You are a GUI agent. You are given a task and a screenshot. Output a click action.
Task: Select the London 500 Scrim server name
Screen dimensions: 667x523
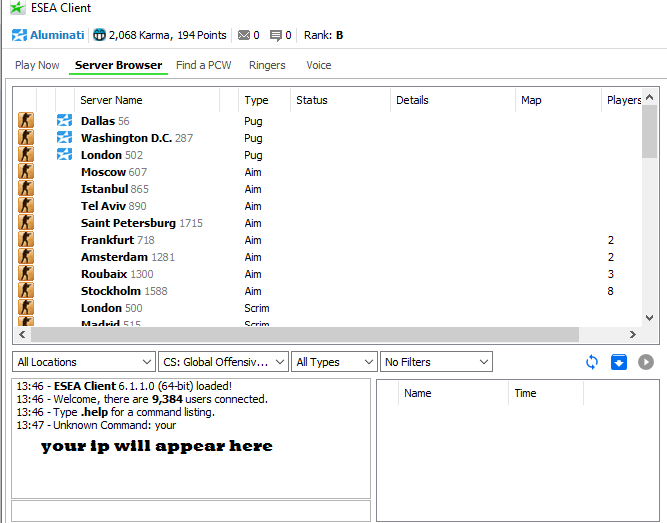pyautogui.click(x=111, y=308)
